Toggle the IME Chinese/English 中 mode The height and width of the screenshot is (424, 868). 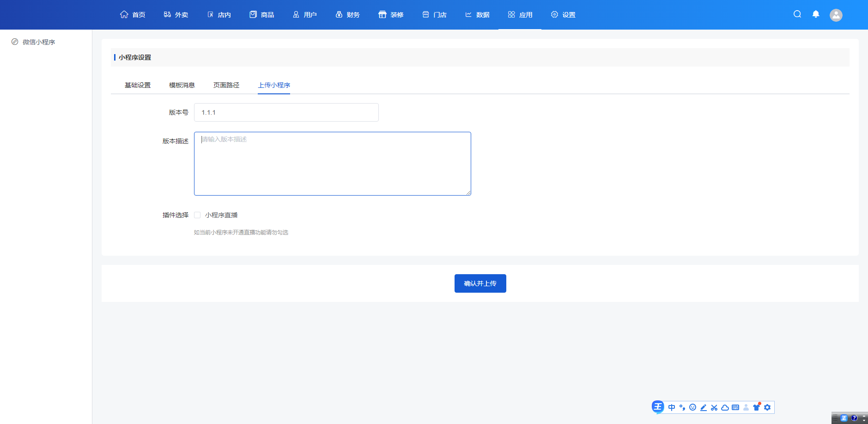tap(672, 407)
